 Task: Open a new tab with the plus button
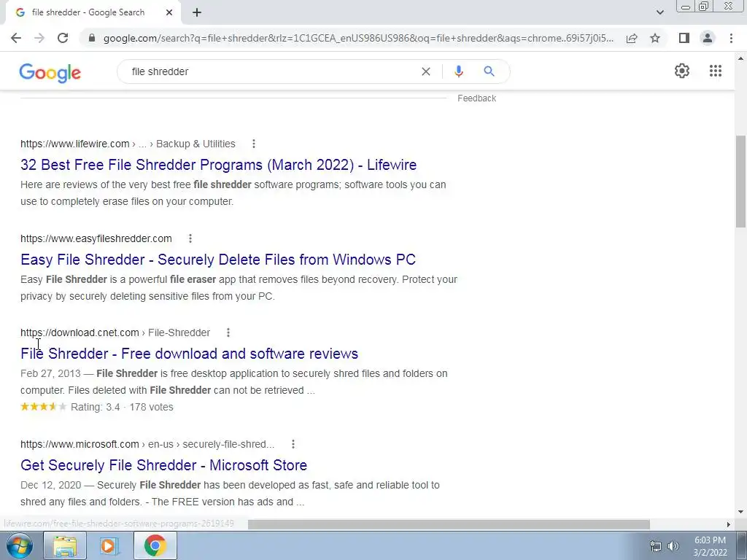point(197,13)
